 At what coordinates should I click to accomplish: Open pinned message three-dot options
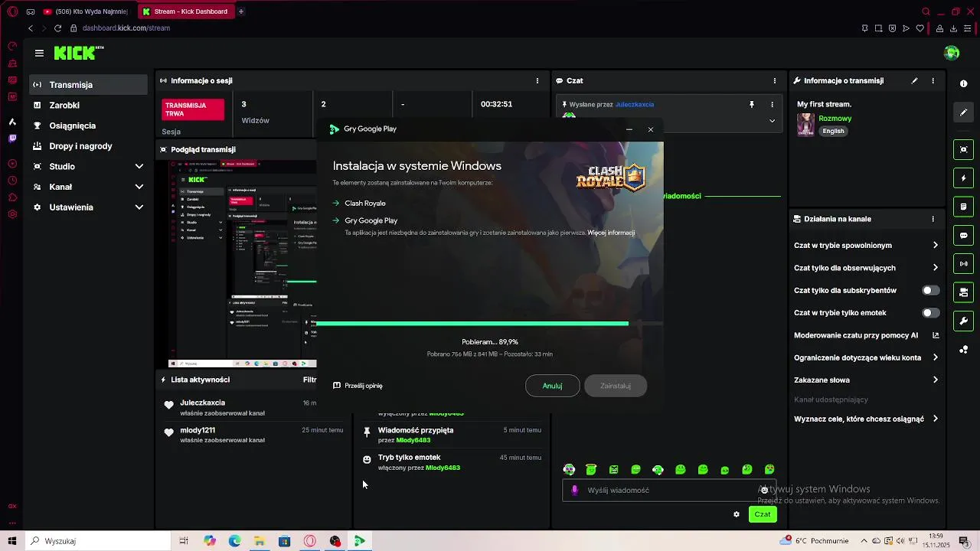pyautogui.click(x=772, y=104)
